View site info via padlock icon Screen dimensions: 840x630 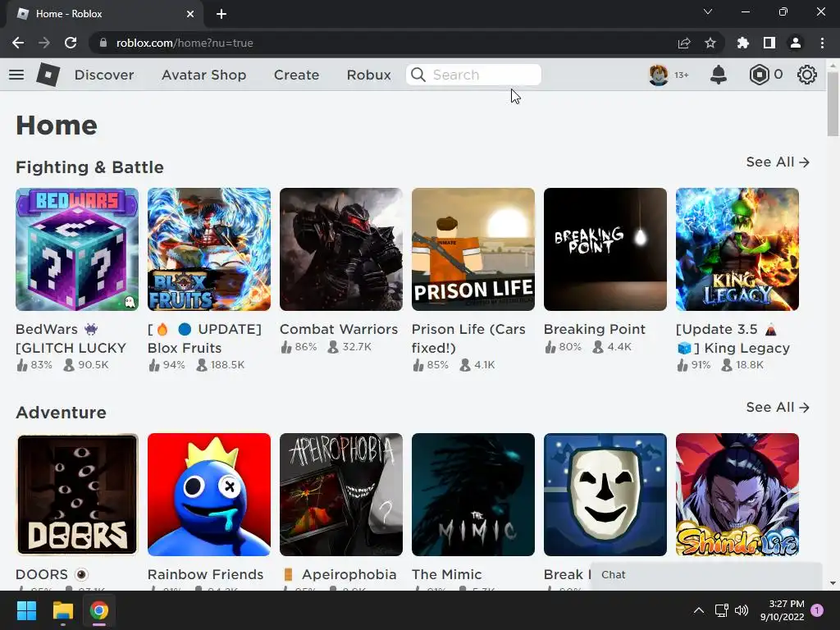pyautogui.click(x=103, y=43)
